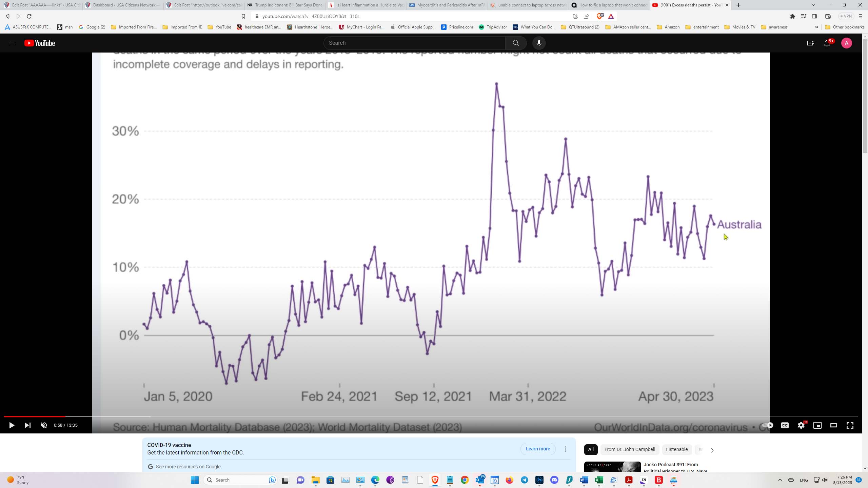868x488 pixels.
Task: Show next filter chips arrow
Action: [x=712, y=450]
